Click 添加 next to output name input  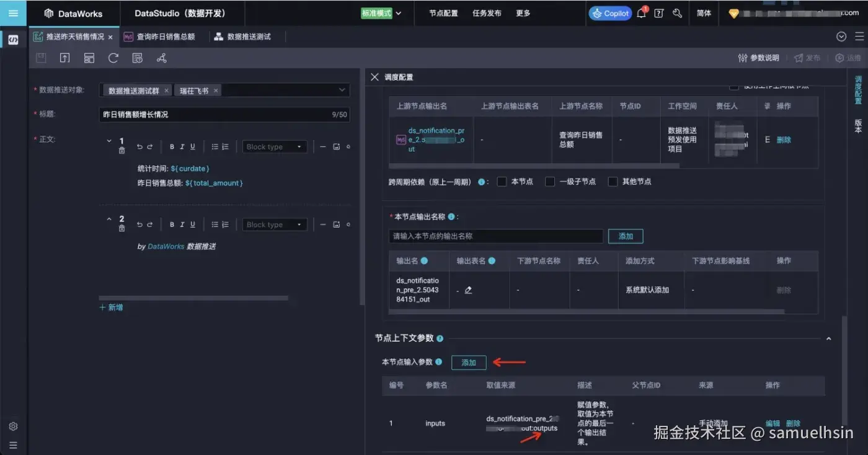click(x=626, y=236)
